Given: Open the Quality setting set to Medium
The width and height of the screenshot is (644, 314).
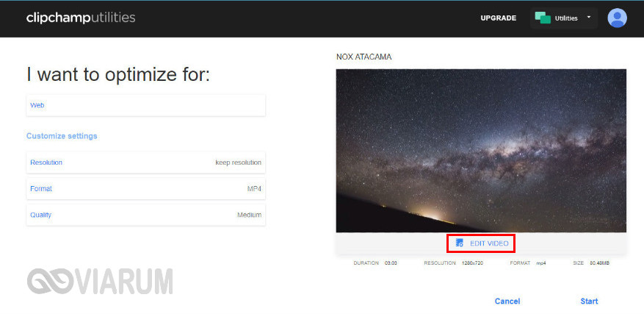Looking at the screenshot, I should 145,215.
